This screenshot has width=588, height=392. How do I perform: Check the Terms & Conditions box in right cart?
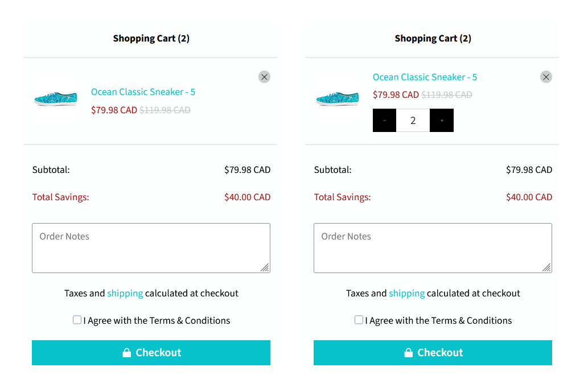(x=359, y=320)
